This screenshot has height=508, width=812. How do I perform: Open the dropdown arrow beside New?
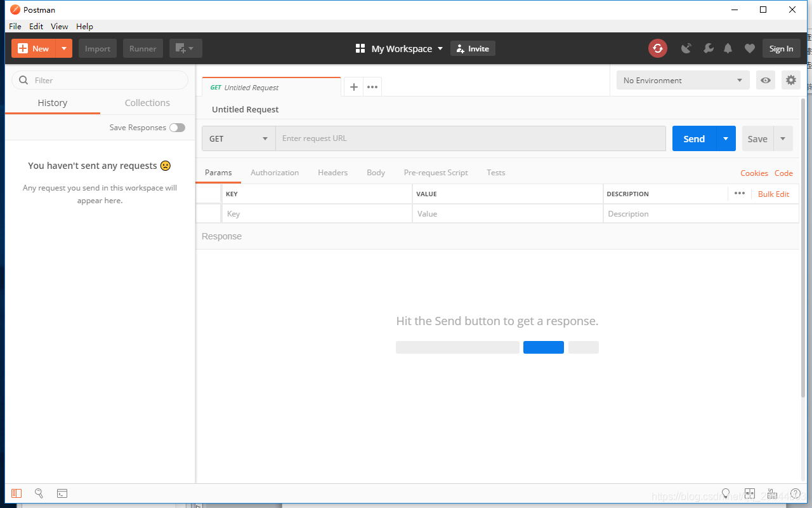(64, 48)
